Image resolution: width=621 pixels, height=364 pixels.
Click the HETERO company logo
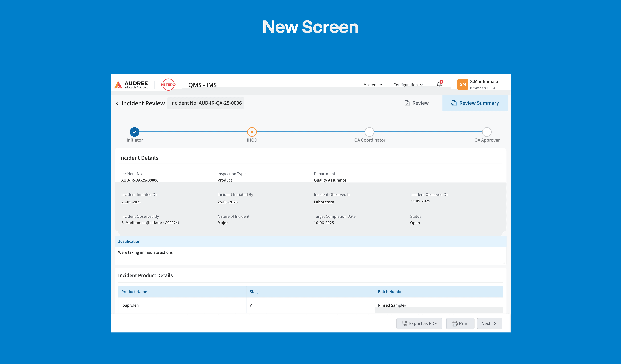tap(168, 85)
